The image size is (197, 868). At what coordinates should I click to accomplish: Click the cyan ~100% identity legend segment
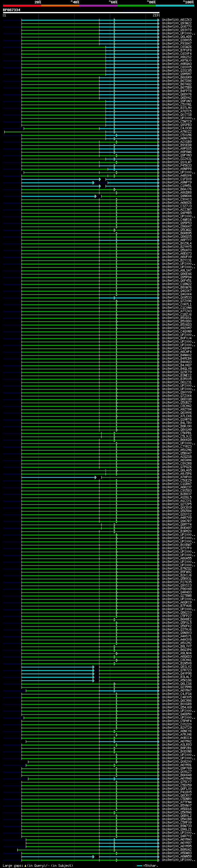pyautogui.click(x=175, y=6)
